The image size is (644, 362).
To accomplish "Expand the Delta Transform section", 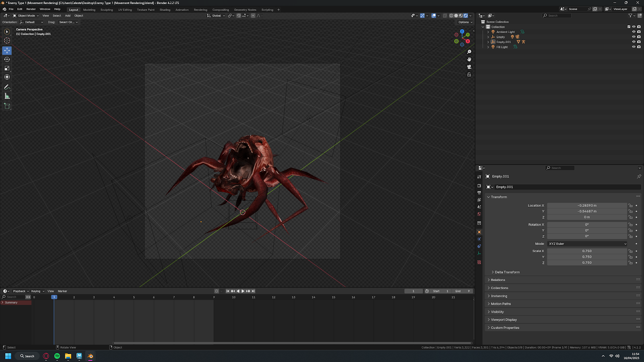I will 507,272.
